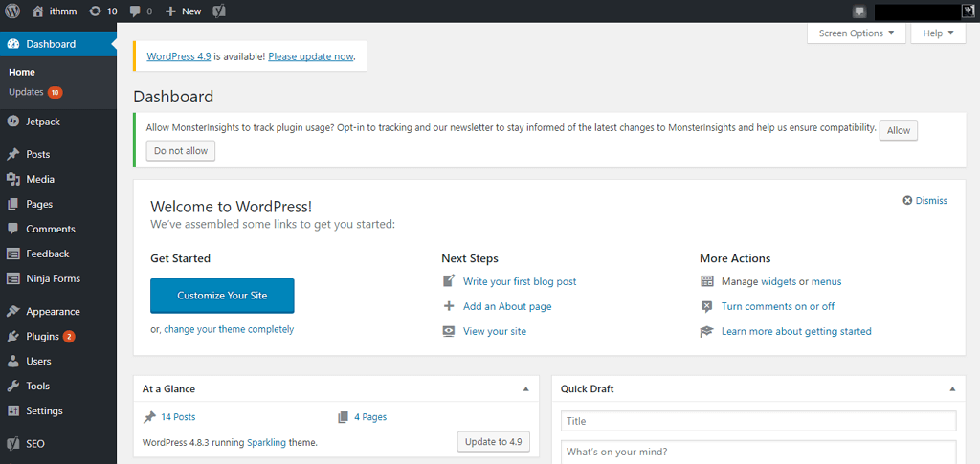Expand the Help dropdown tab

point(938,33)
